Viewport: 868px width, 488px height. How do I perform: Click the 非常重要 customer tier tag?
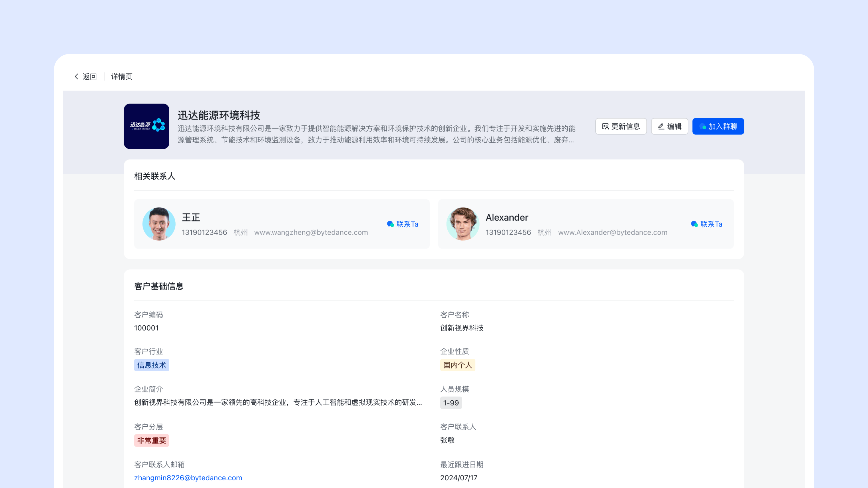pos(152,441)
